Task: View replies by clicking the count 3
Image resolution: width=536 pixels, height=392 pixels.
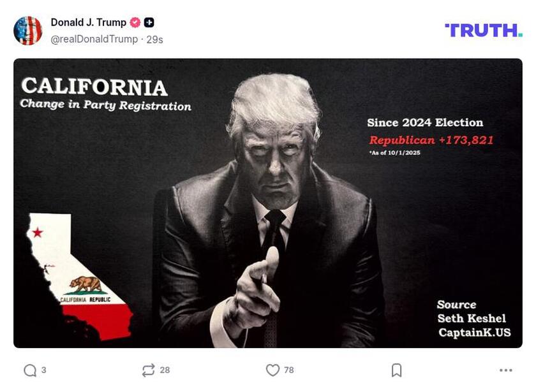Action: (x=43, y=368)
